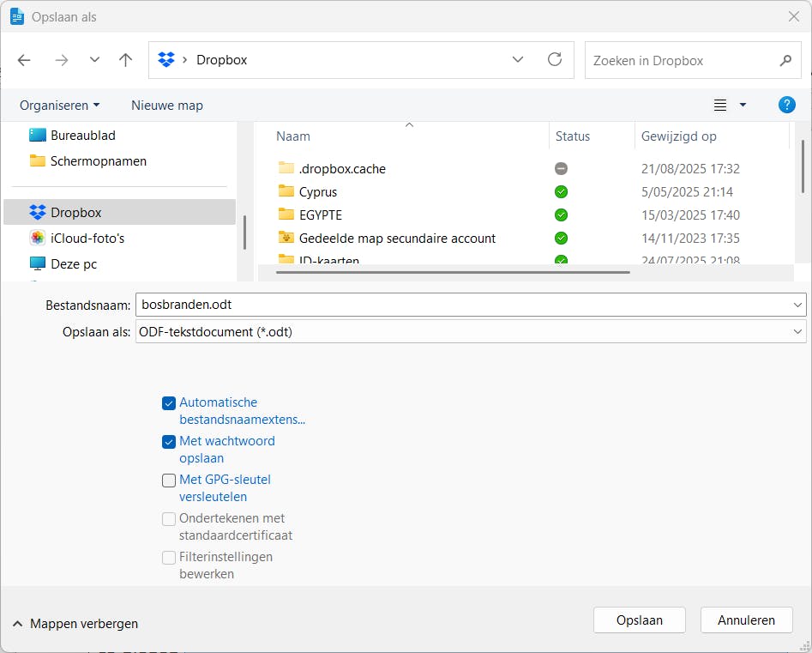Open the Opslaan als file type dropdown

point(471,331)
